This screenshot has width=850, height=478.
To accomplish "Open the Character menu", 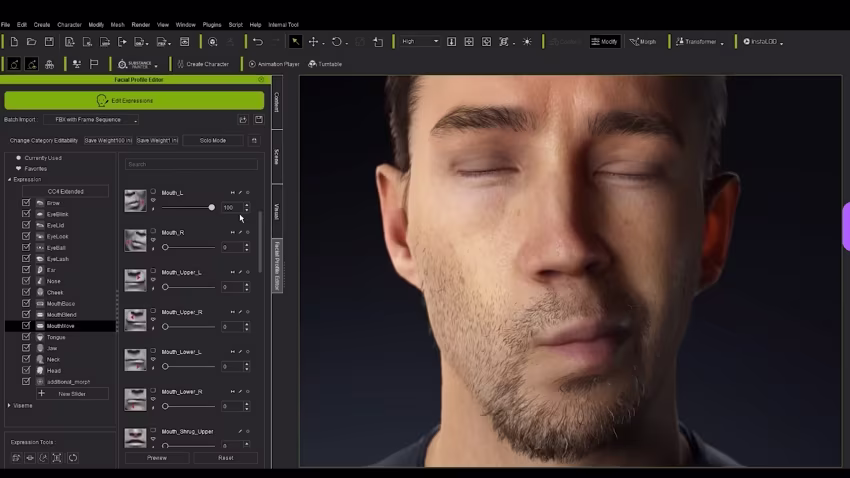I will click(x=69, y=24).
